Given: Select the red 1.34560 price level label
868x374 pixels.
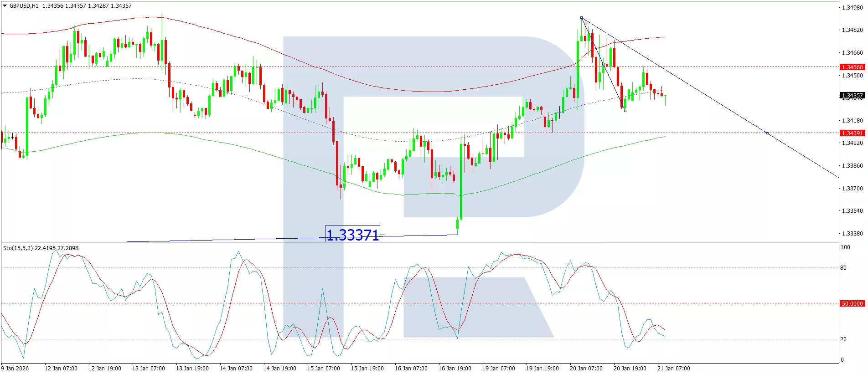Looking at the screenshot, I should 852,67.
